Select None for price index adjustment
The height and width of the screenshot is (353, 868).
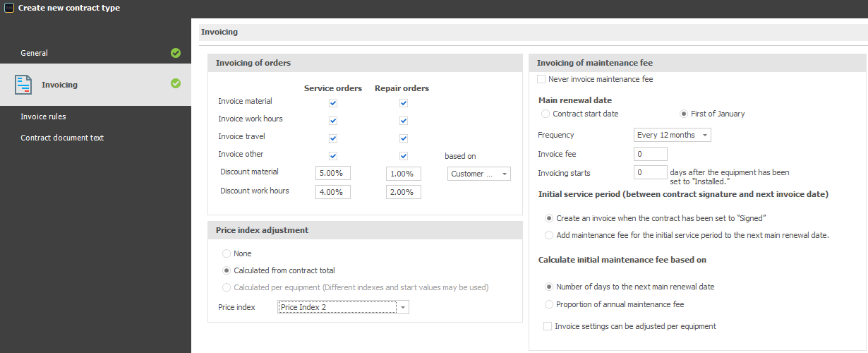[x=227, y=253]
